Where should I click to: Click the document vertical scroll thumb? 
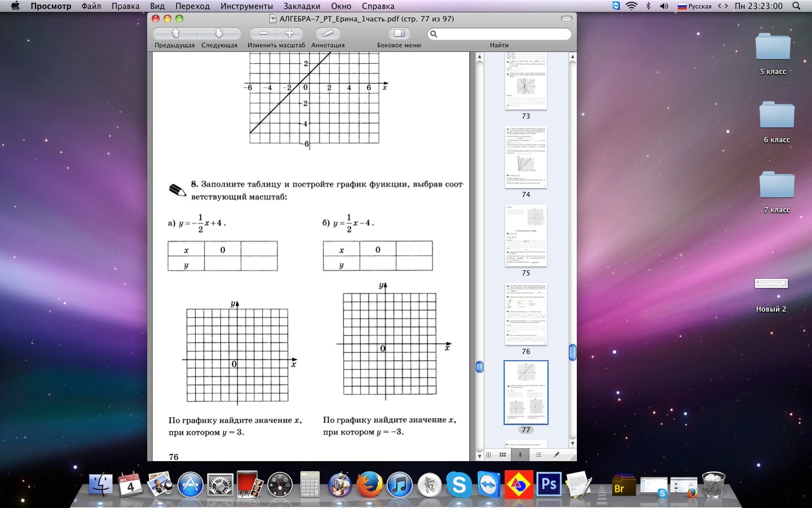[479, 367]
